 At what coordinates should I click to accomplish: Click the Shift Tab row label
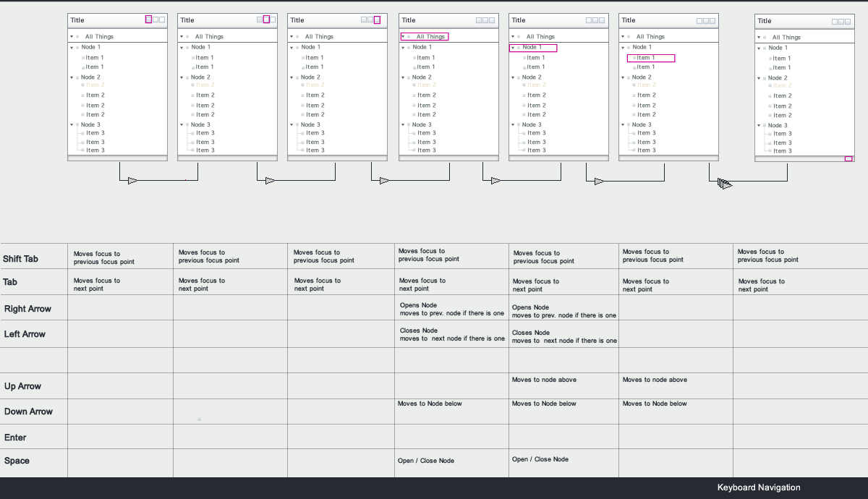21,259
